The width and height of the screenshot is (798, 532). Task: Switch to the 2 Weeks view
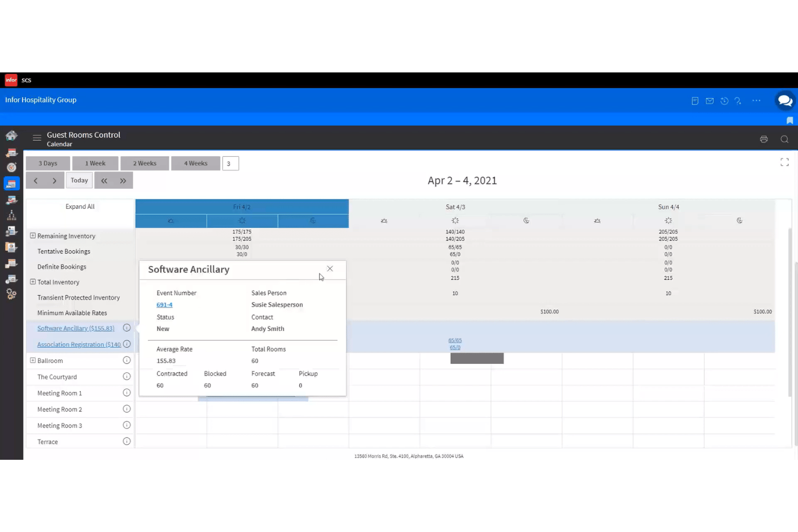tap(145, 163)
